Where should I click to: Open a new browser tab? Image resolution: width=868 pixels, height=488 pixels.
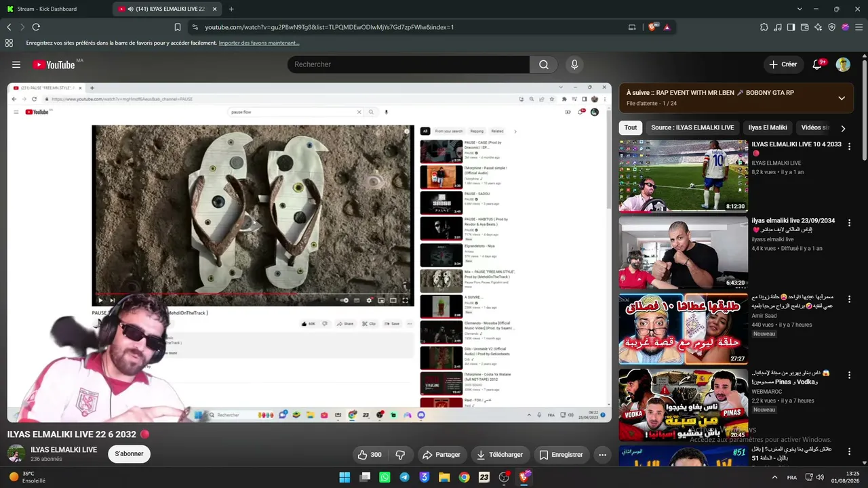pos(231,9)
